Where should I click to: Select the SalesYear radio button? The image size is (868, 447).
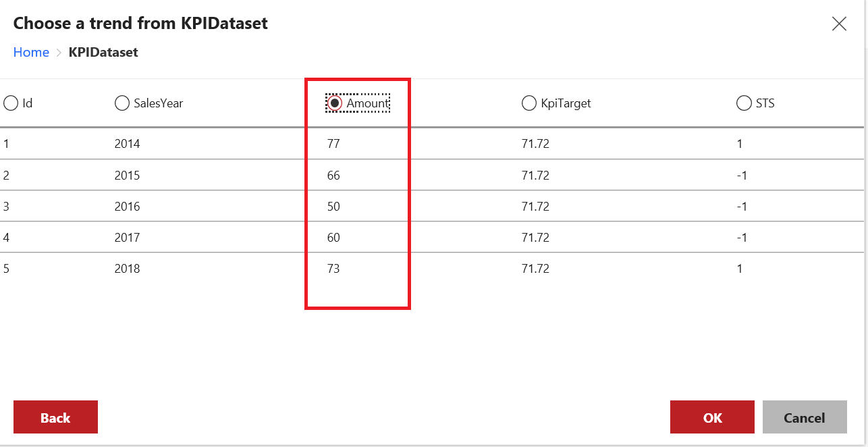point(122,103)
